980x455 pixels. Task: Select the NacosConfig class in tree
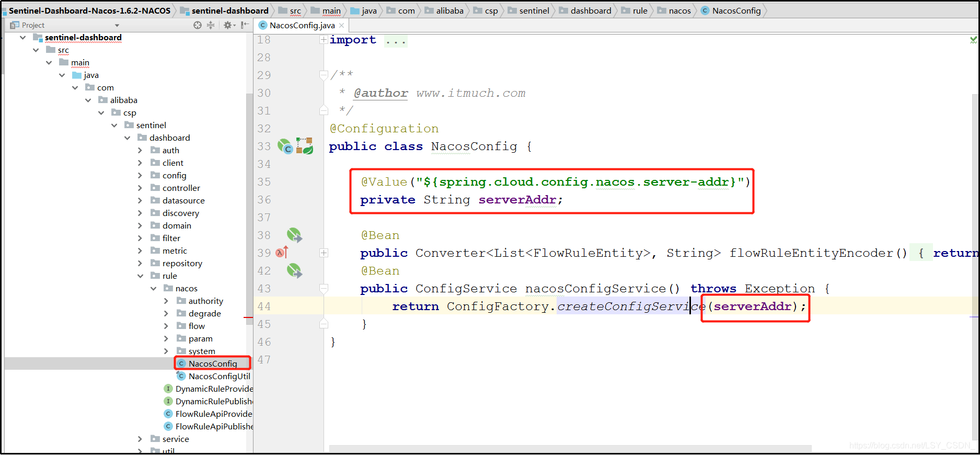[x=212, y=363]
